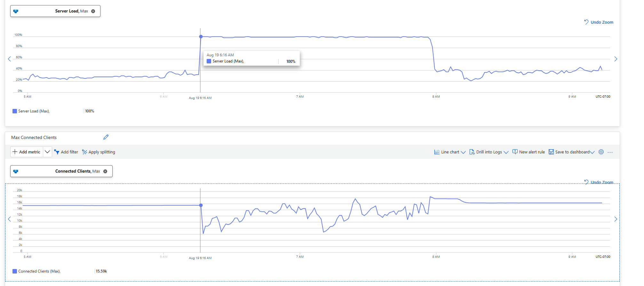Open the Save to dashboard dropdown

click(x=571, y=152)
